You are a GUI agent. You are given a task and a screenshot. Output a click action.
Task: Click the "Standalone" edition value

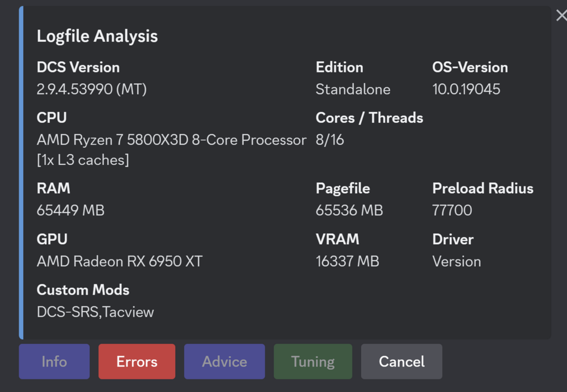point(353,89)
